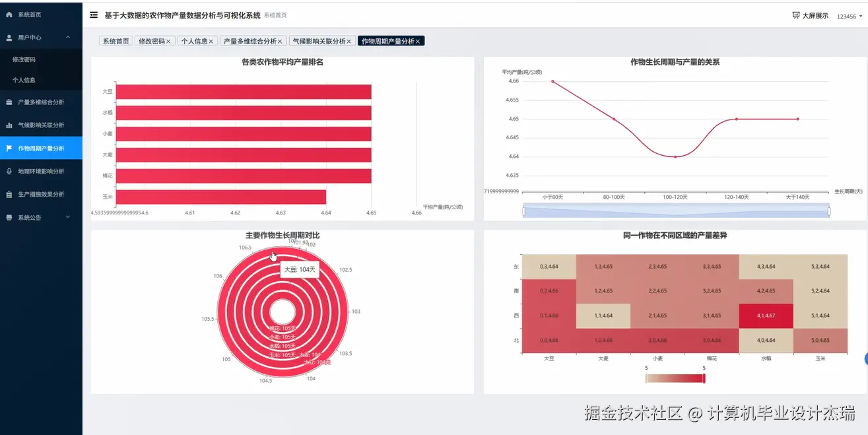Click the right handle of line chart zoom slider
The height and width of the screenshot is (435, 868).
pos(829,211)
